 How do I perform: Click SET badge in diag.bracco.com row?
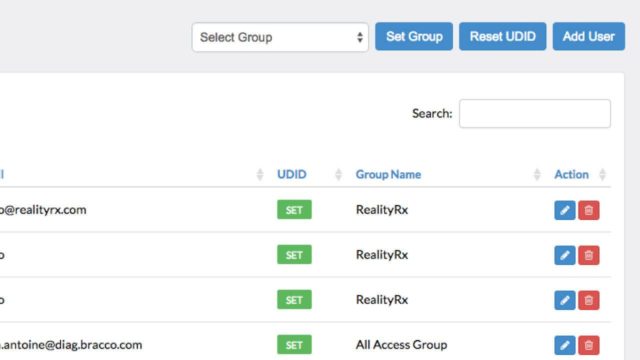(x=294, y=345)
